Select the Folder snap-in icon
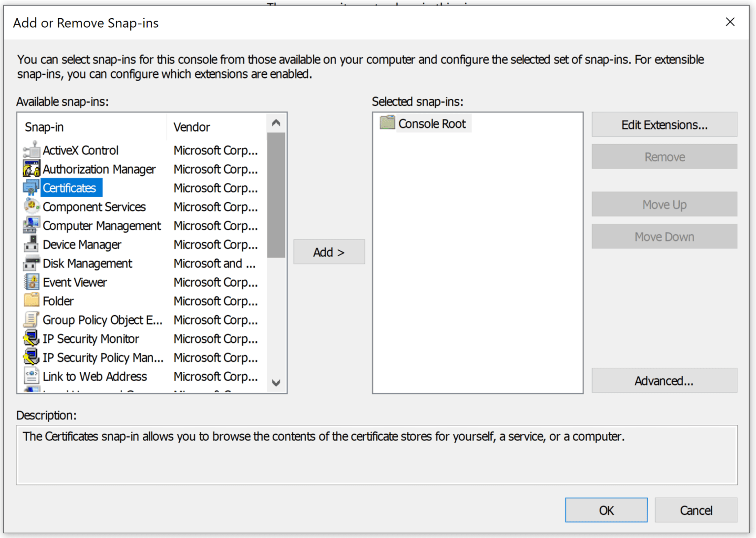 pos(31,300)
